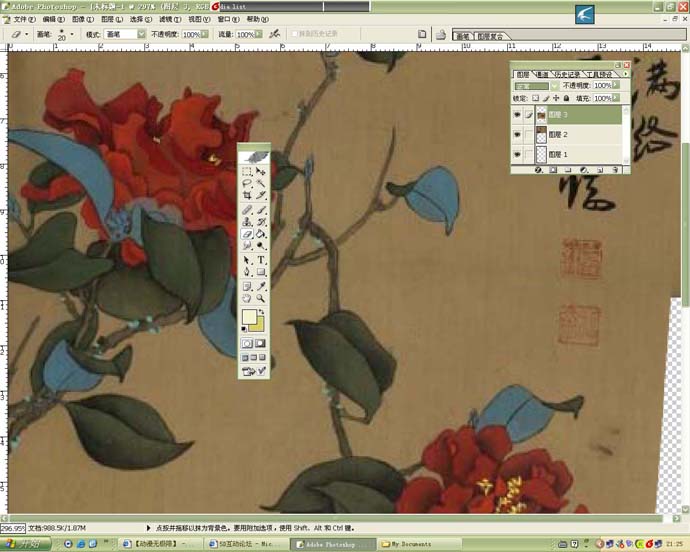Reset default foreground and background colors
This screenshot has height=552, width=690.
244,329
